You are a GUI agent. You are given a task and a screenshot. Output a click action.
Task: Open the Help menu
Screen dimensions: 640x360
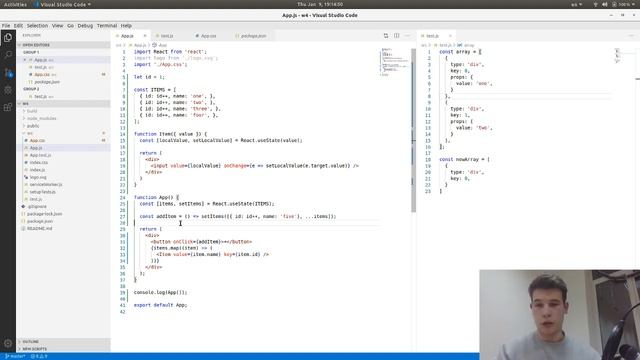126,26
